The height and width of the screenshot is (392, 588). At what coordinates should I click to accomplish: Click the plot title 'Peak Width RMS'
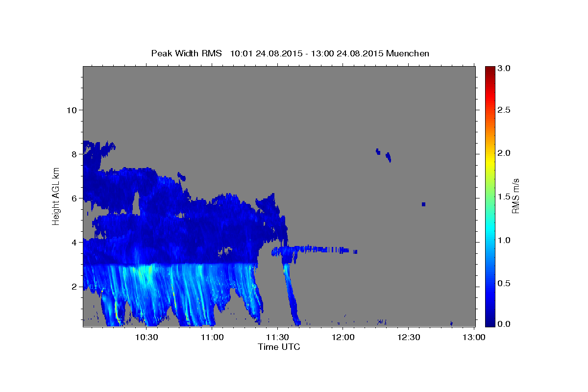coord(186,53)
